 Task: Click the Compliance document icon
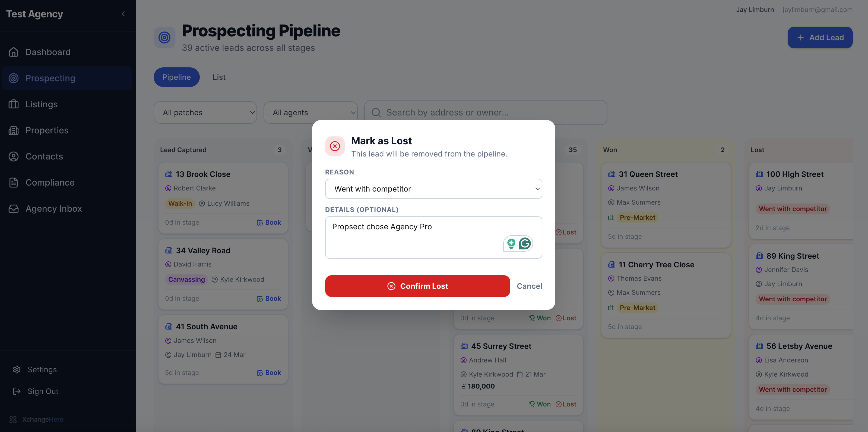tap(14, 182)
